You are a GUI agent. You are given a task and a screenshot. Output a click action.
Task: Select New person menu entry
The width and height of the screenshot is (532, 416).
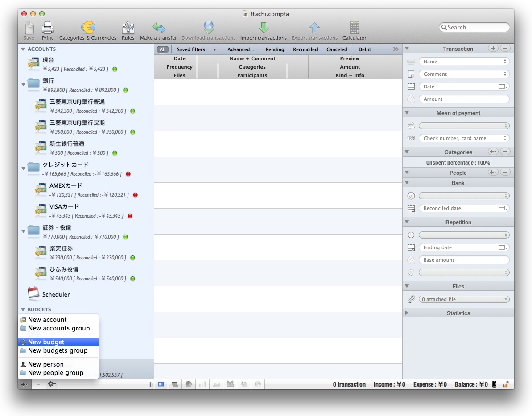tap(45, 364)
